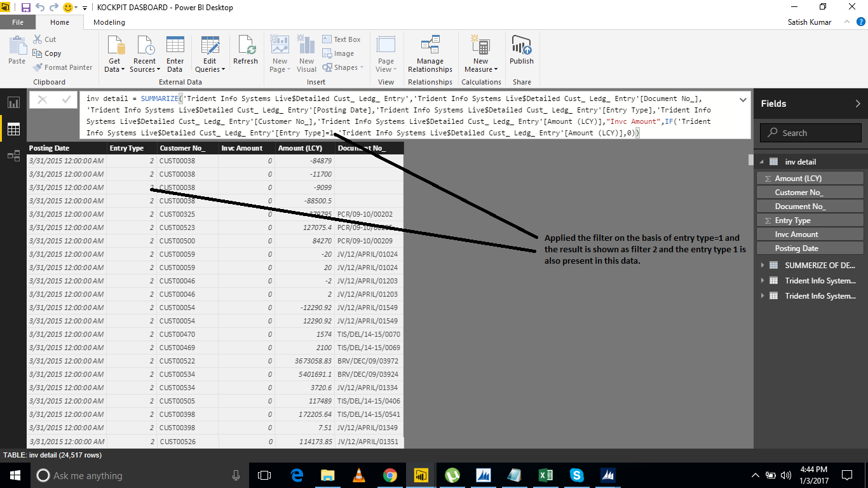The height and width of the screenshot is (488, 868).
Task: Click the Undo arrow in title bar
Action: click(x=40, y=8)
